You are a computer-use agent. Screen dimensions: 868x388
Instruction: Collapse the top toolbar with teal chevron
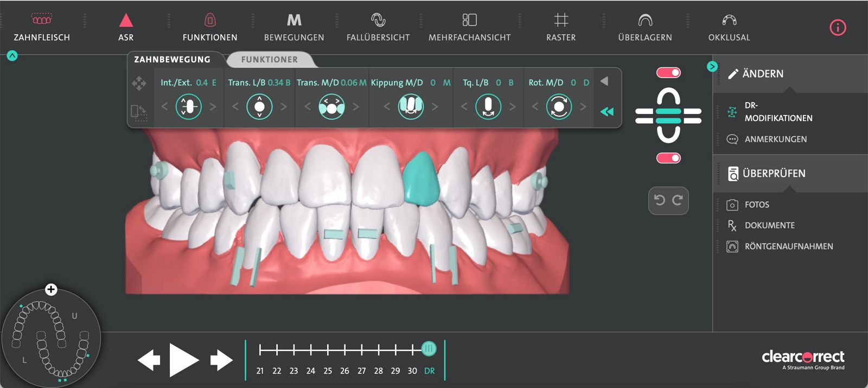(12, 56)
